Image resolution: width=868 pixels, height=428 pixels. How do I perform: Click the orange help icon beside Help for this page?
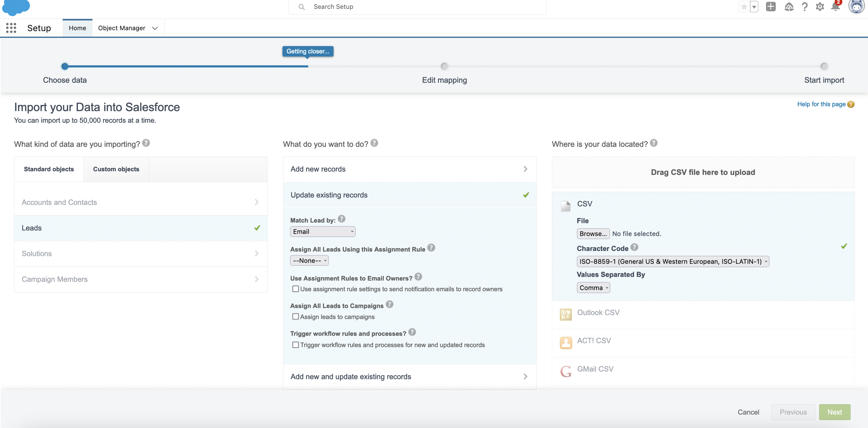[851, 104]
